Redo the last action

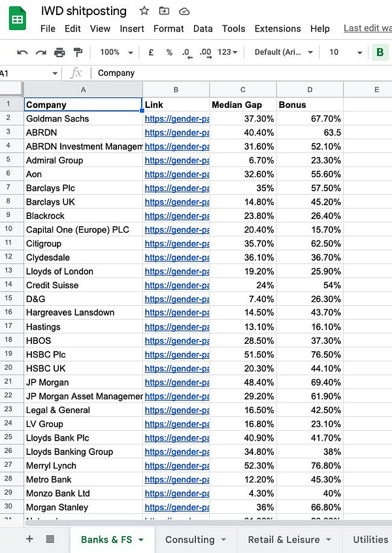coord(41,52)
